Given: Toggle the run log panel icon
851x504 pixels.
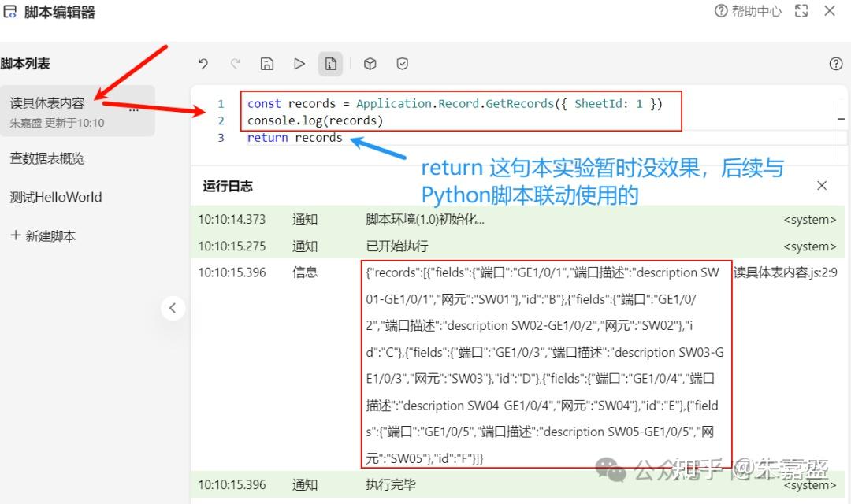Looking at the screenshot, I should [330, 64].
